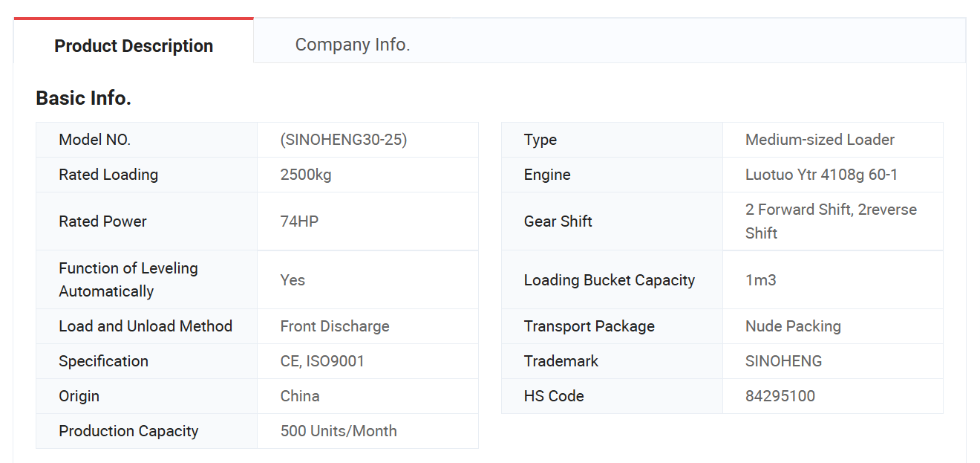
Task: Select the 500 Units/Month value
Action: pos(339,431)
